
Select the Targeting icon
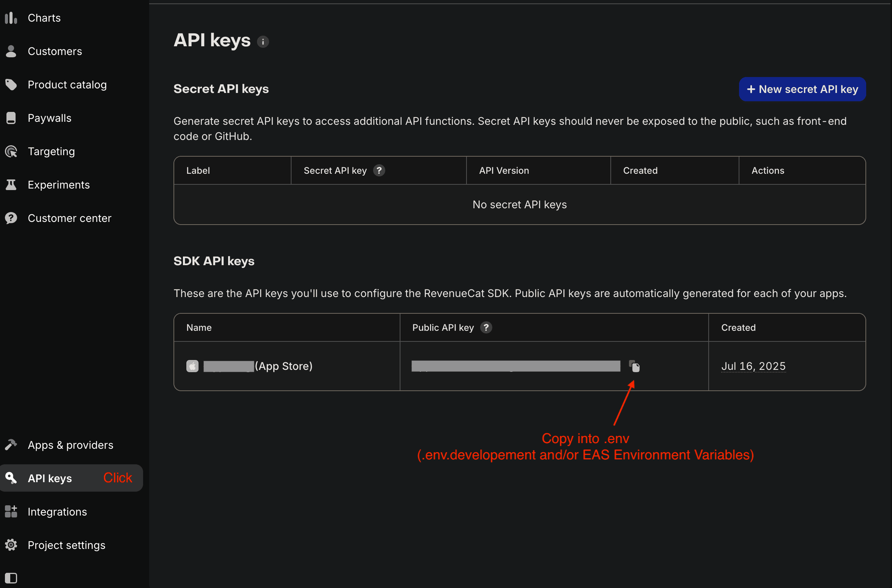point(11,151)
